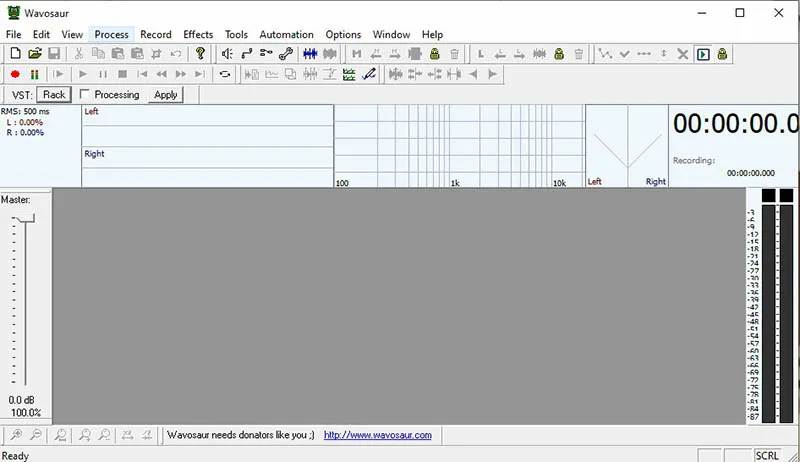
Task: Open the VST Rack
Action: coord(54,95)
